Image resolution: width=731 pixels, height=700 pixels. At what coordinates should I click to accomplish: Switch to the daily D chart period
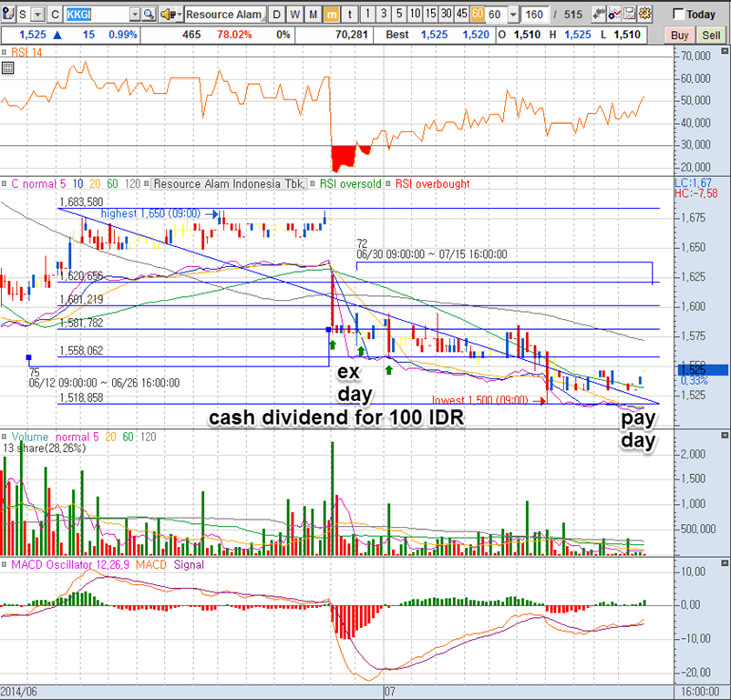pos(278,15)
